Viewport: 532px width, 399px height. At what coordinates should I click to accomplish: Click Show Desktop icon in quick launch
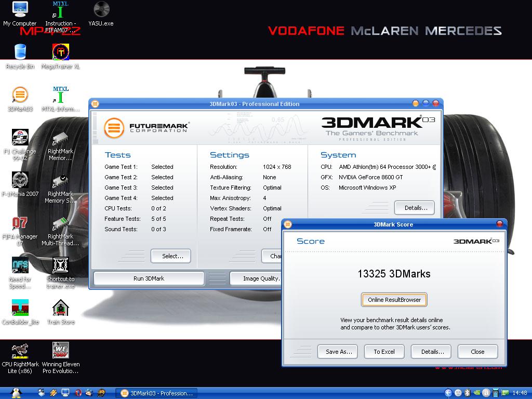click(x=65, y=393)
